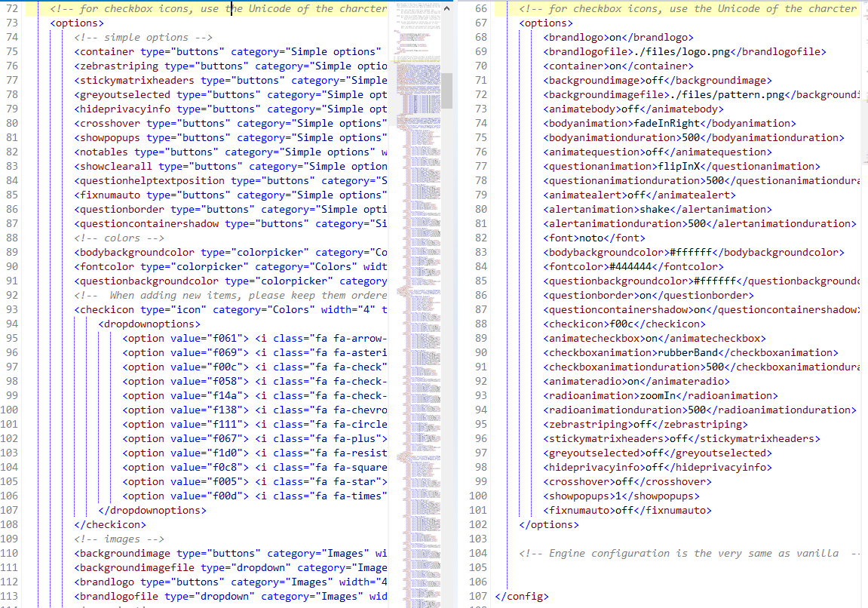Click the minimap code overview

[422, 302]
